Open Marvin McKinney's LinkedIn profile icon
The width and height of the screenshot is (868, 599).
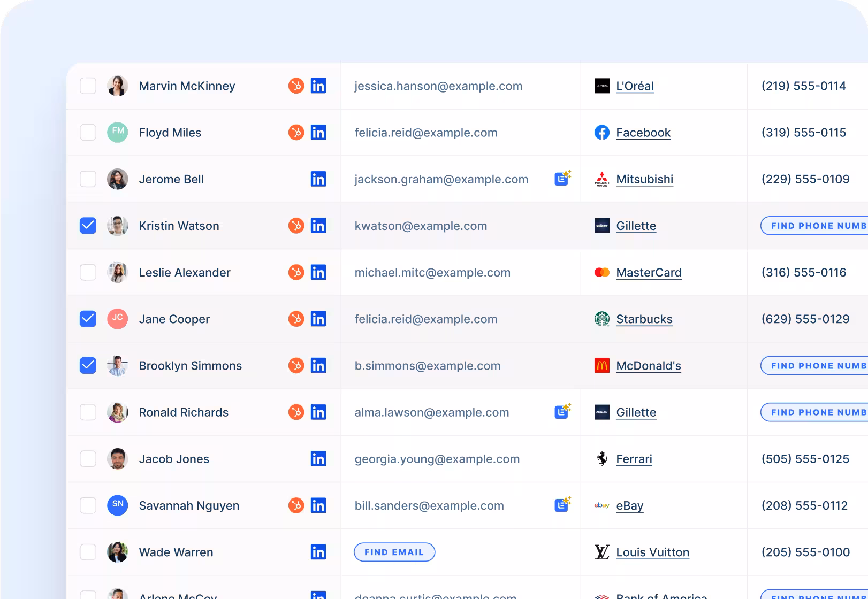pyautogui.click(x=318, y=86)
